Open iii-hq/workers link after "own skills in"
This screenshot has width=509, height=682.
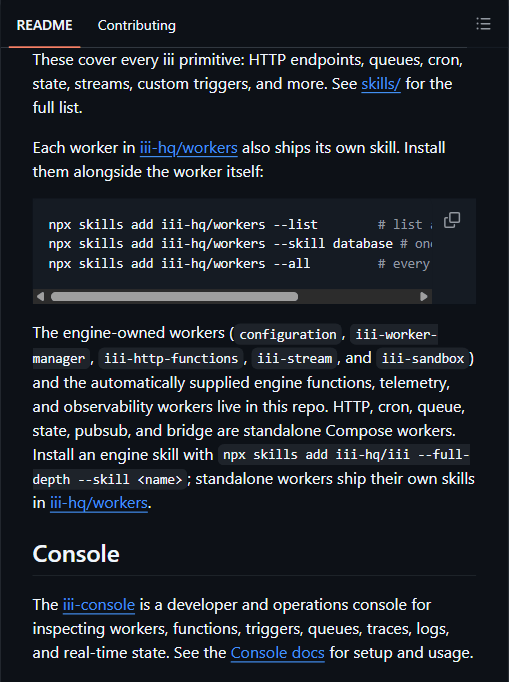pyautogui.click(x=99, y=503)
